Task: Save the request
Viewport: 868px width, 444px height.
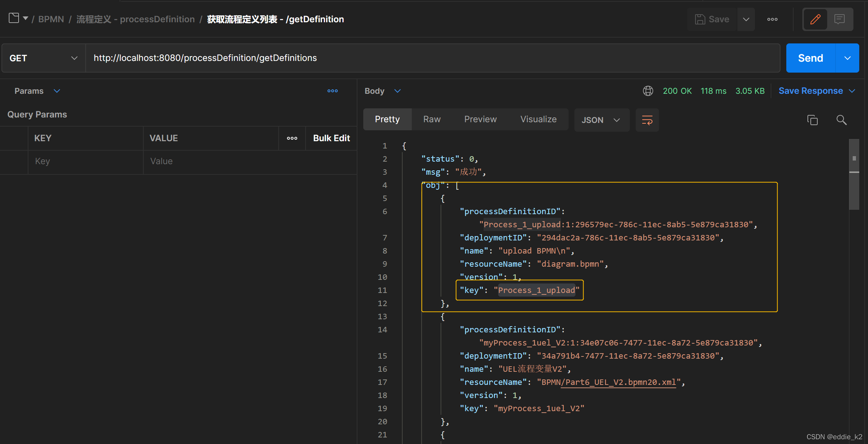Action: point(712,19)
